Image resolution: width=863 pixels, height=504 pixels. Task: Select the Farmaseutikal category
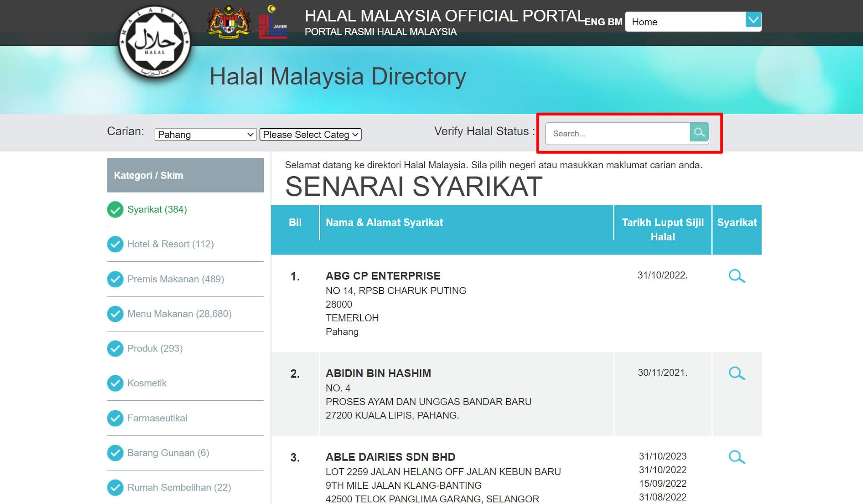pos(157,418)
